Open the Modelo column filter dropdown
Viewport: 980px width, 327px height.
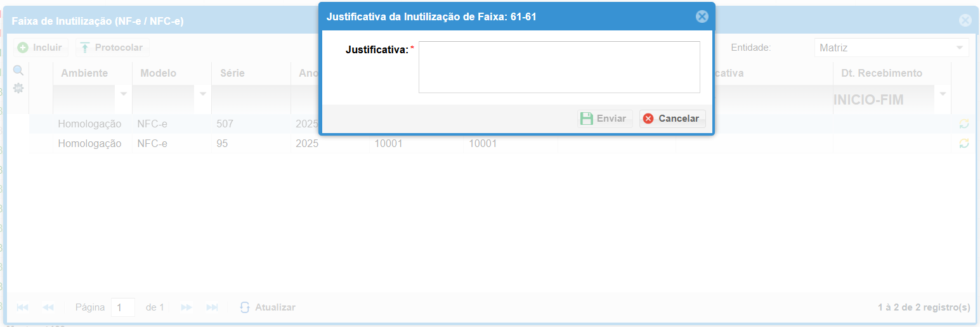click(203, 94)
